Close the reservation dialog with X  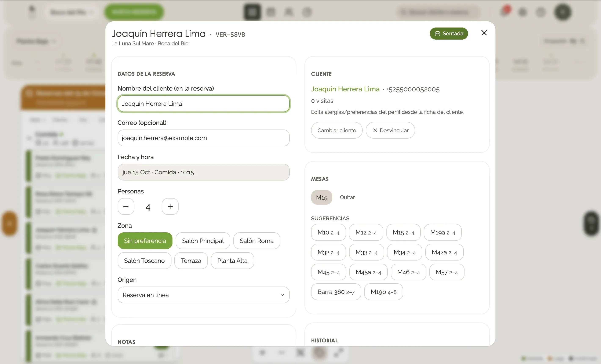(x=484, y=33)
